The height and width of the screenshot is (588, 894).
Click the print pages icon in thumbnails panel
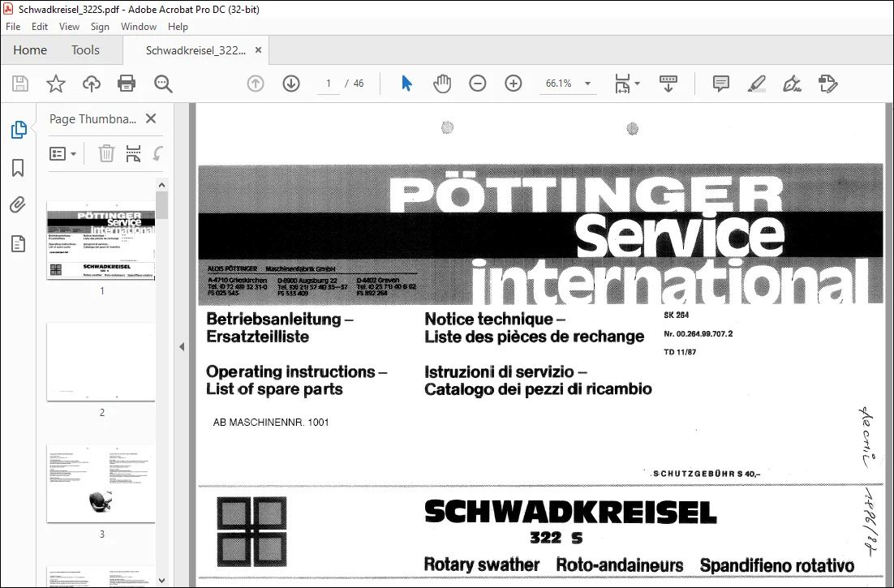[x=133, y=153]
